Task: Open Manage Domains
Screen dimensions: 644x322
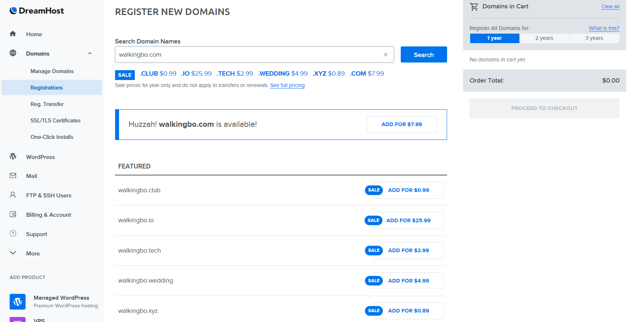Action: click(x=52, y=71)
